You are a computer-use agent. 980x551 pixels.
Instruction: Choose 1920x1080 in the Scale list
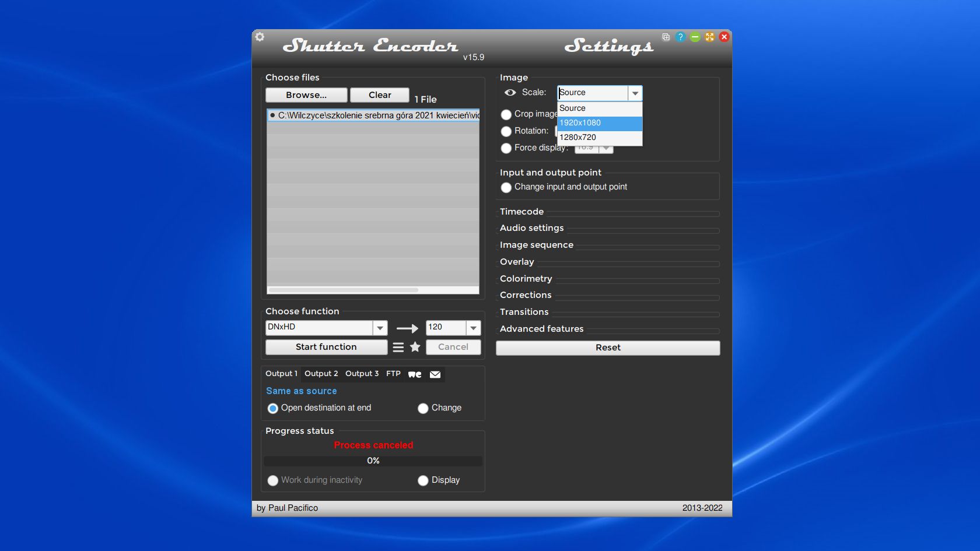pyautogui.click(x=600, y=123)
